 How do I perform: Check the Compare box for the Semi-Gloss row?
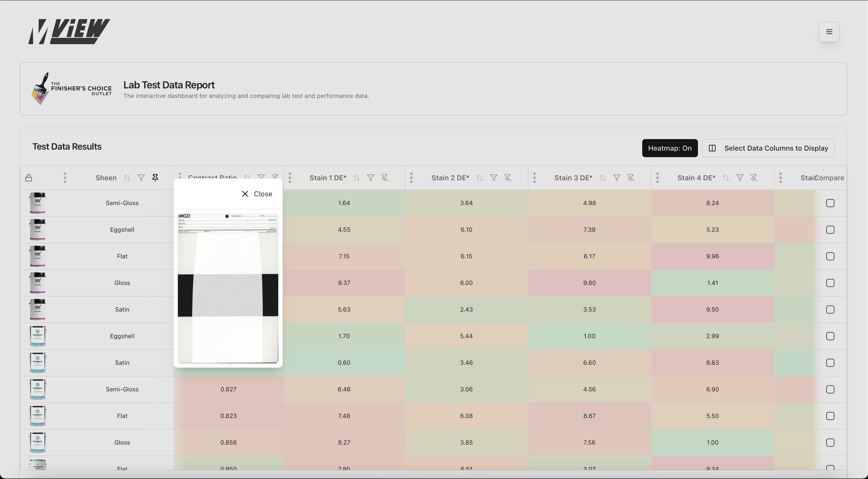coord(830,203)
